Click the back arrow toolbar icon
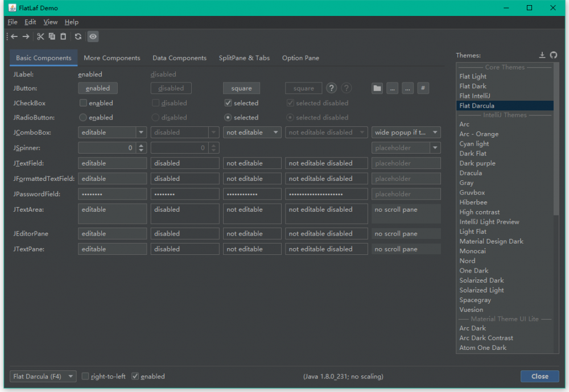 pos(14,36)
